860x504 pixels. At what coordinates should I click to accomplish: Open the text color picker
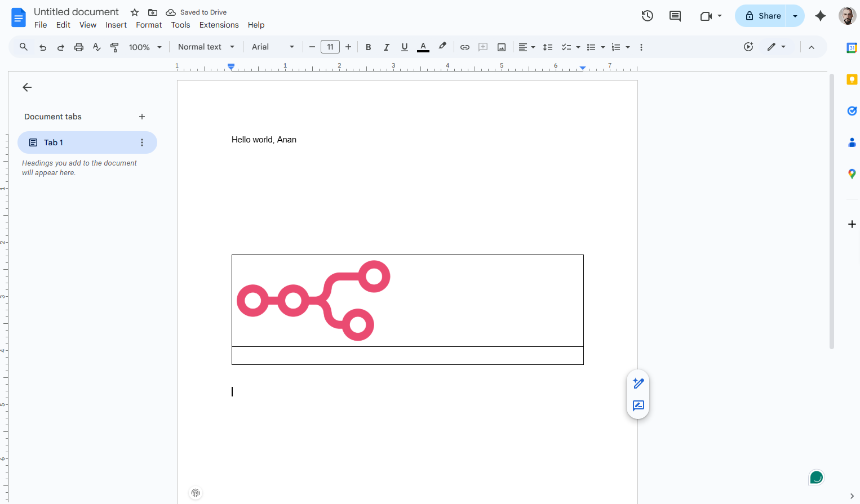pyautogui.click(x=423, y=47)
